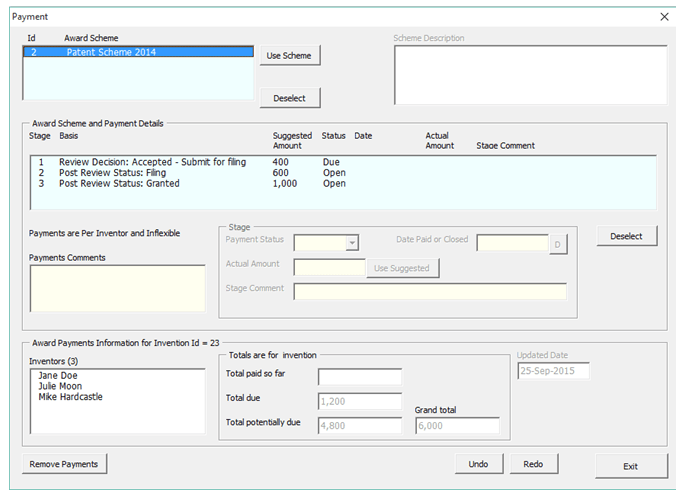Click the Deselect button beside Stage panel

(x=626, y=236)
